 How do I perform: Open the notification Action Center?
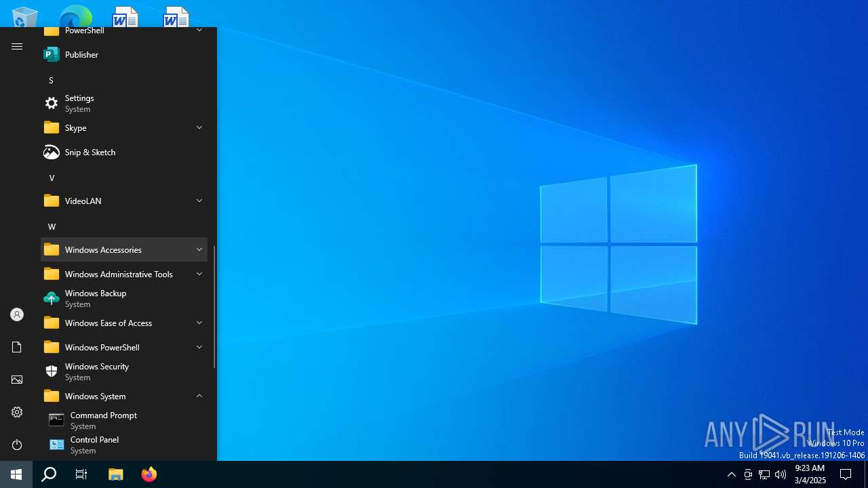846,474
